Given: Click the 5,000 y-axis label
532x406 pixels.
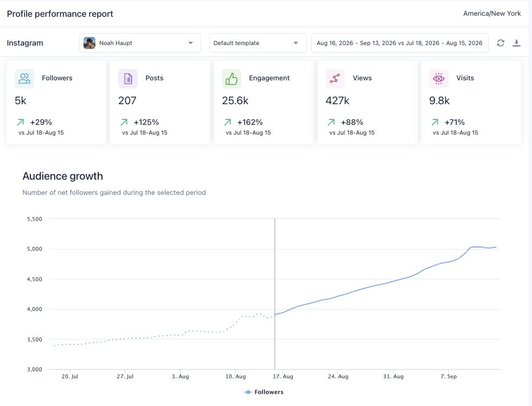Looking at the screenshot, I should coord(35,249).
